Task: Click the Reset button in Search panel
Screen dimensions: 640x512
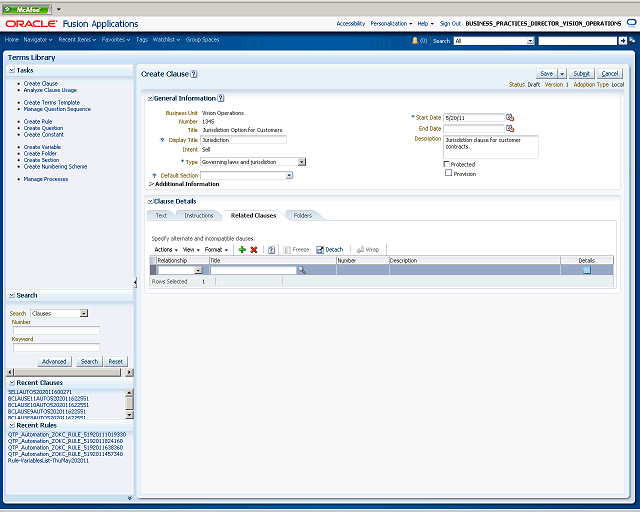Action: 116,362
